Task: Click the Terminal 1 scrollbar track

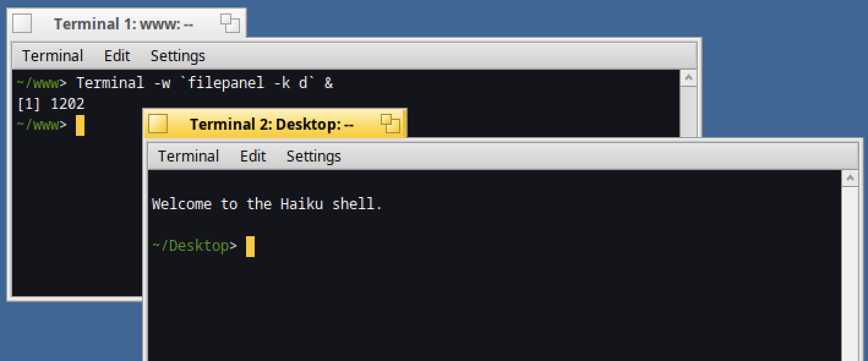Action: [689, 111]
